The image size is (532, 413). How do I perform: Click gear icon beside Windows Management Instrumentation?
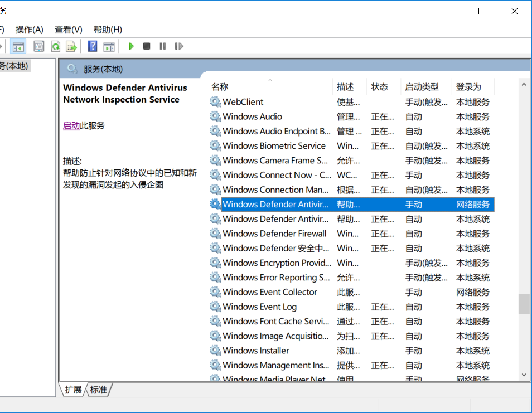click(x=215, y=365)
